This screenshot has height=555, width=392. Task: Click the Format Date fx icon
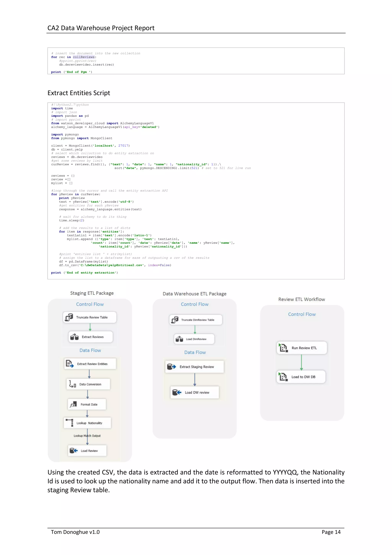coord(73,404)
